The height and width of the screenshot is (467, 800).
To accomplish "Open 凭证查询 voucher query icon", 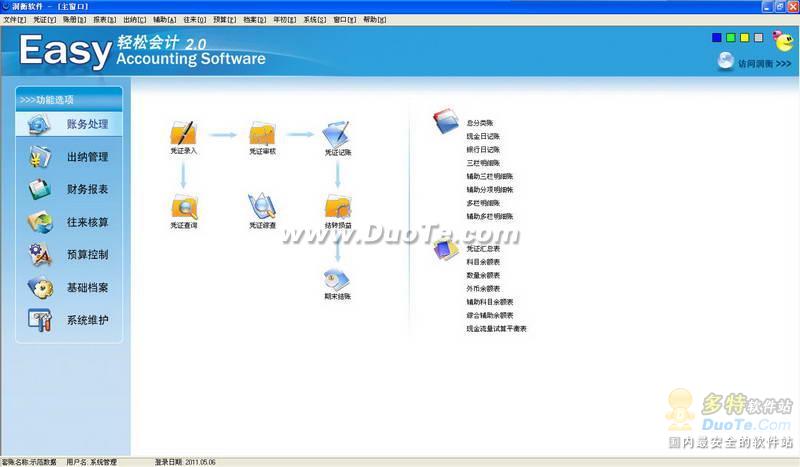I will [x=184, y=211].
